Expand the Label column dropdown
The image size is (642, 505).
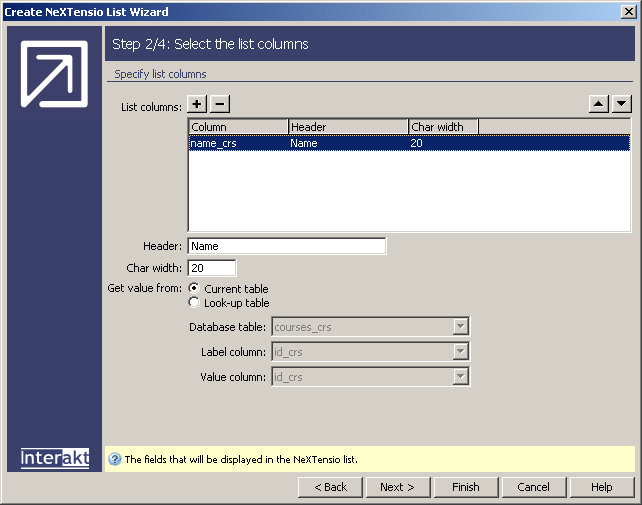tap(460, 352)
